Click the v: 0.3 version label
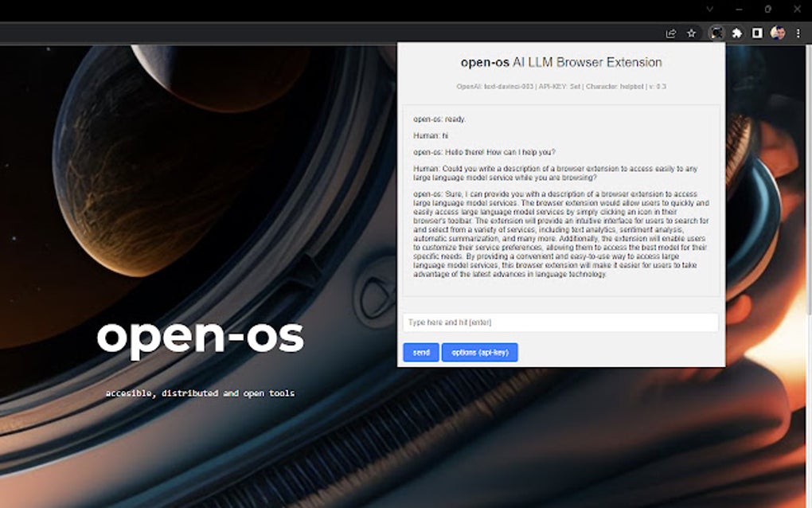 point(656,85)
